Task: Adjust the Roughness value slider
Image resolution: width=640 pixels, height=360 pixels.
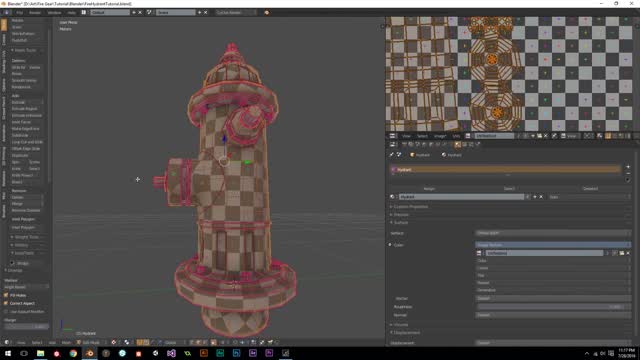Action: click(x=553, y=307)
